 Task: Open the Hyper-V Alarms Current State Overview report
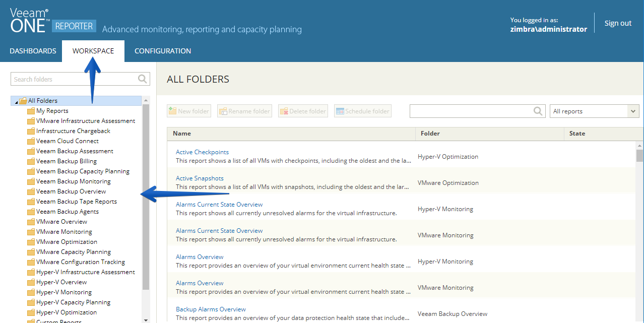point(219,205)
